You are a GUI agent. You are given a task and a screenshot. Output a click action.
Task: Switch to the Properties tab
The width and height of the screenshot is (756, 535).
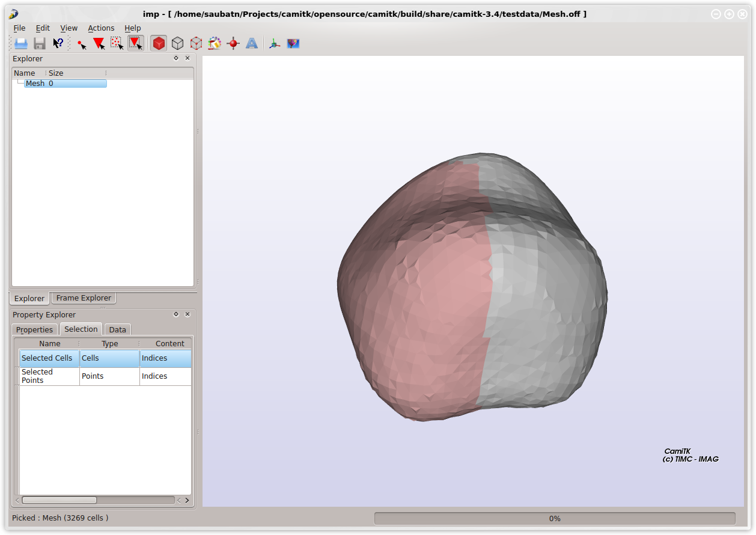click(34, 329)
